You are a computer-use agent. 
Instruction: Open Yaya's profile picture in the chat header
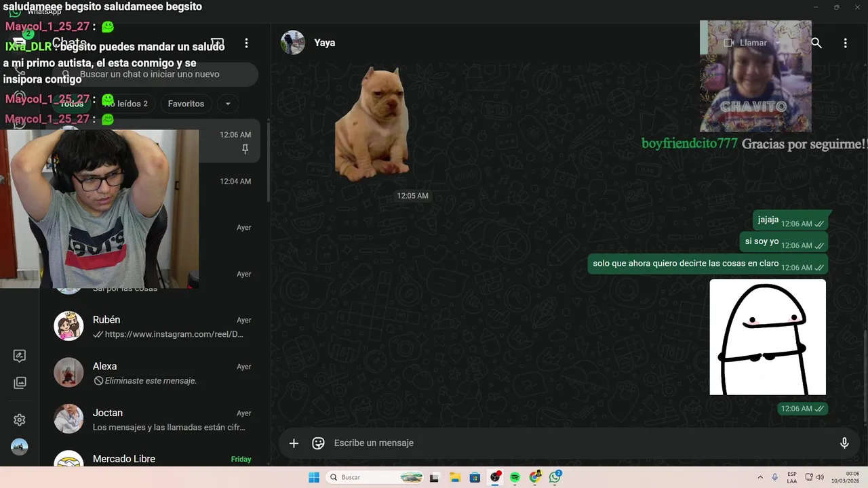[x=293, y=43]
